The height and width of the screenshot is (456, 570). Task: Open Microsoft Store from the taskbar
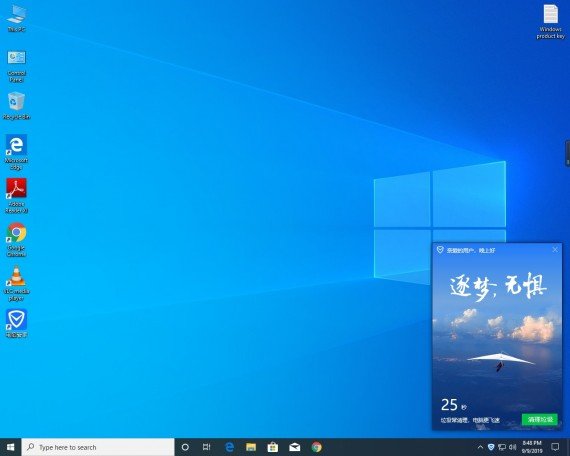click(x=273, y=447)
